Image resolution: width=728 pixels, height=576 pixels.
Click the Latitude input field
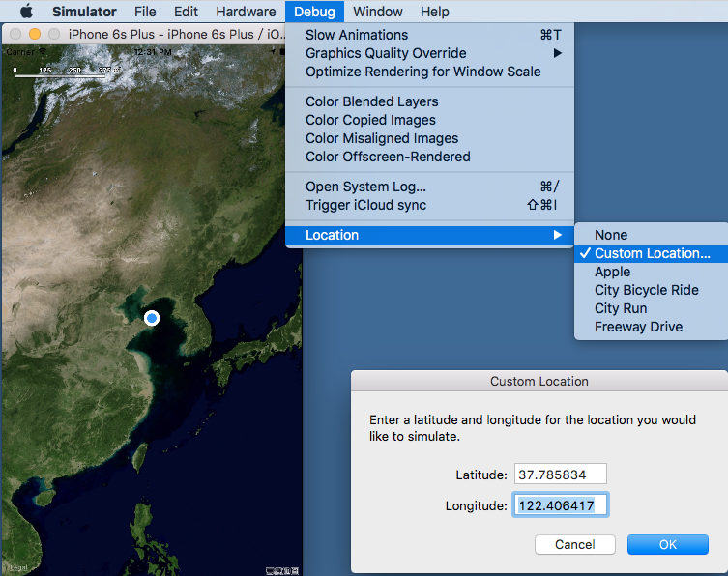coord(560,475)
